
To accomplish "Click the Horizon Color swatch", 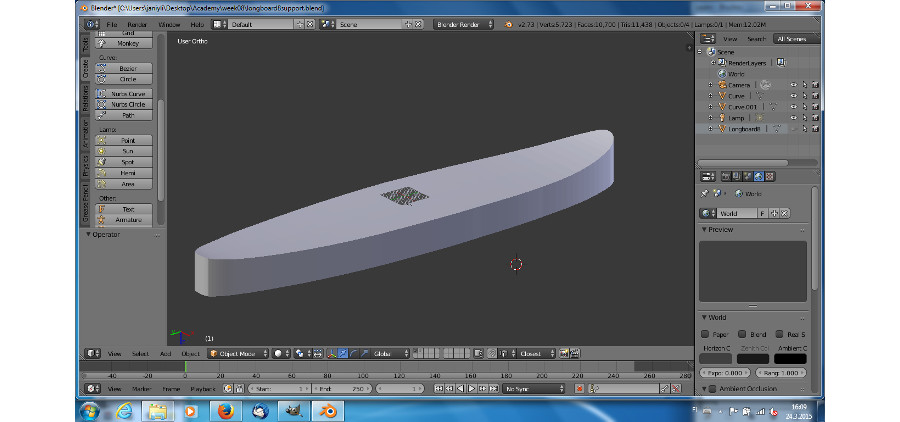I will (716, 359).
